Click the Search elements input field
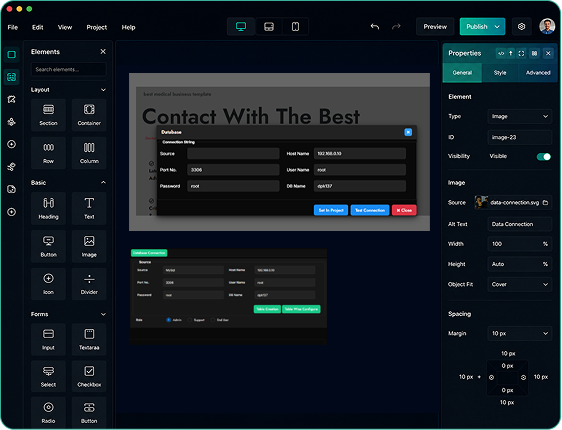Viewport: 562px width, 430px height. 69,70
